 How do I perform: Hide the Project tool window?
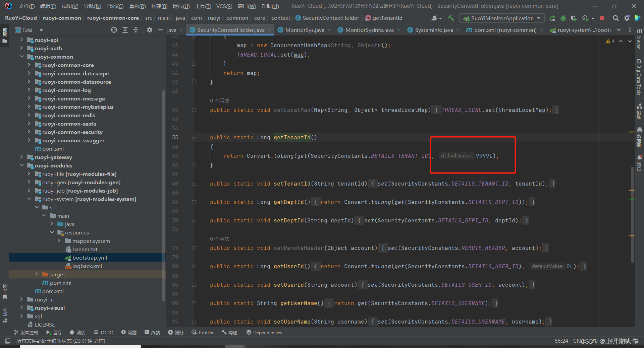pyautogui.click(x=161, y=30)
